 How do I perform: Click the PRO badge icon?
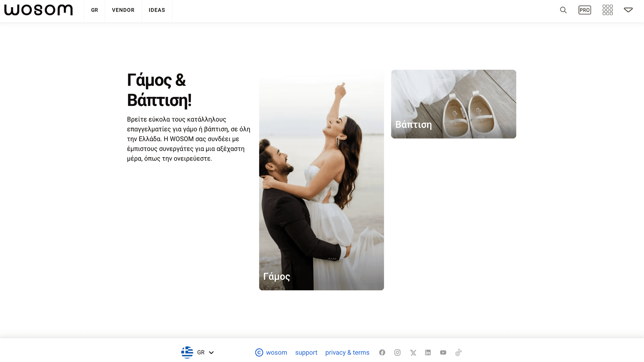click(585, 10)
